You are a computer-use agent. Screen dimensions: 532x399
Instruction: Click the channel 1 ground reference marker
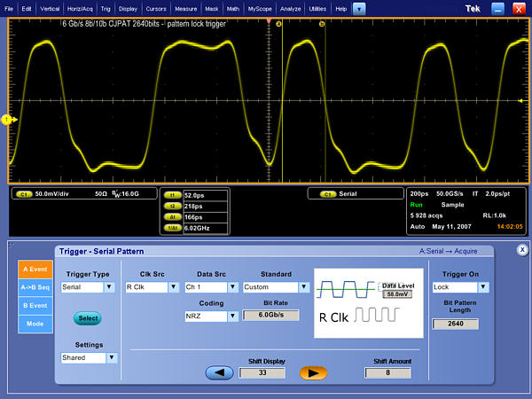(6, 119)
